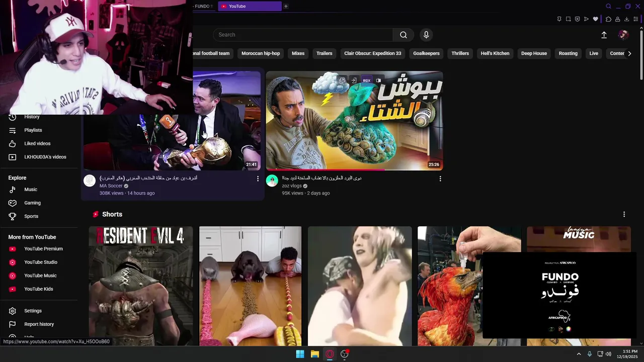Switch to the YouTube browser tab

coord(250,6)
